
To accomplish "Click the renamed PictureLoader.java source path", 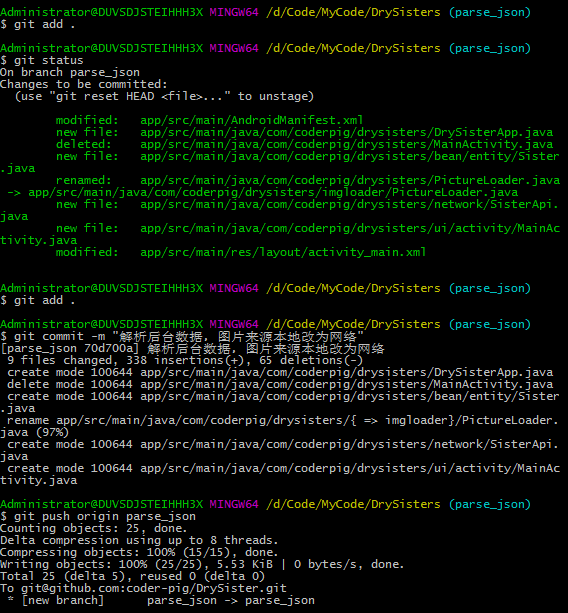I will [350, 180].
